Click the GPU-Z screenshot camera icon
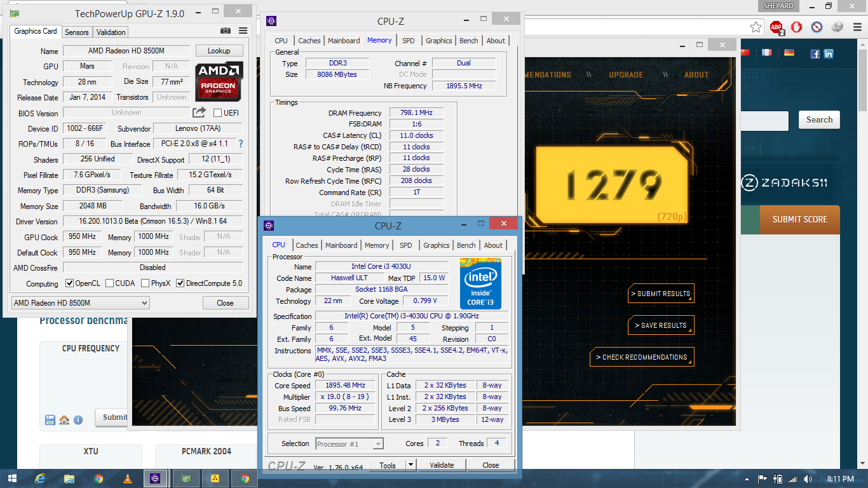The image size is (868, 488). [x=226, y=30]
